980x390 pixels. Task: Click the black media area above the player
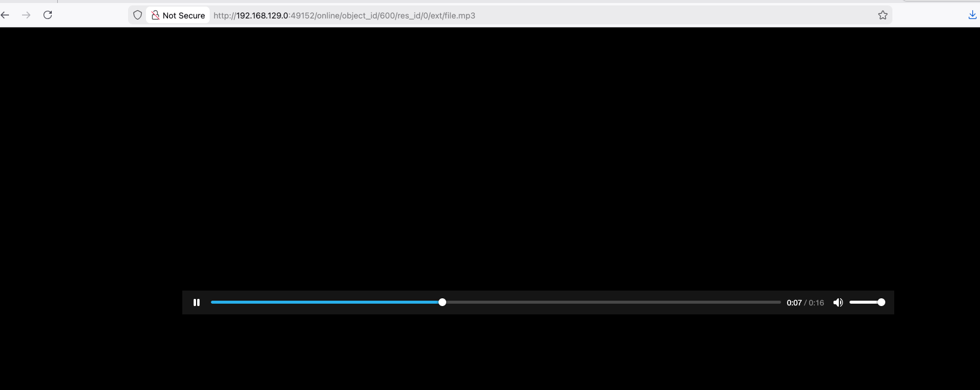(x=489, y=155)
